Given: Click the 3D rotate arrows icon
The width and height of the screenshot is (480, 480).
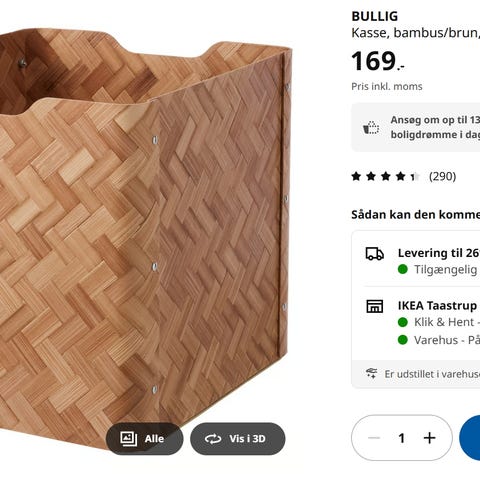Looking at the screenshot, I should point(213,439).
